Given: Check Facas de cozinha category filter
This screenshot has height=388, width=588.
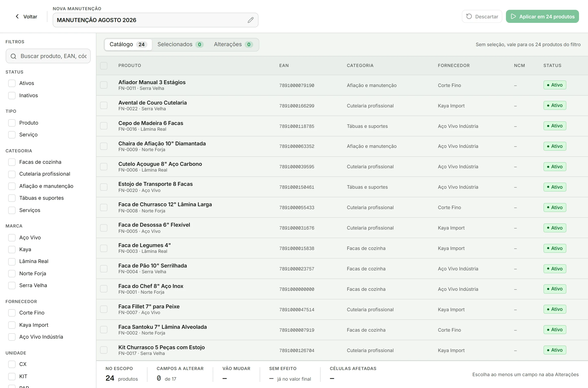Looking at the screenshot, I should [x=12, y=162].
